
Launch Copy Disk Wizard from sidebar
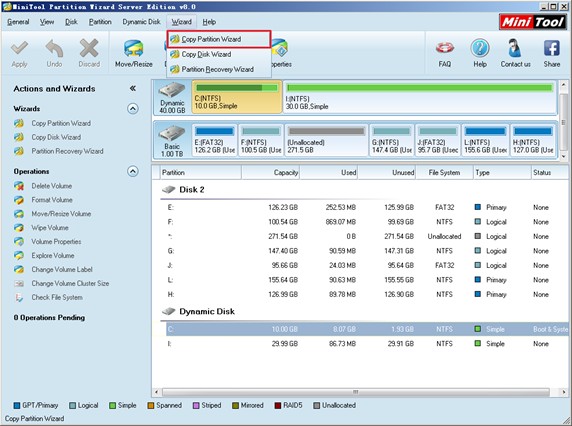tap(56, 137)
